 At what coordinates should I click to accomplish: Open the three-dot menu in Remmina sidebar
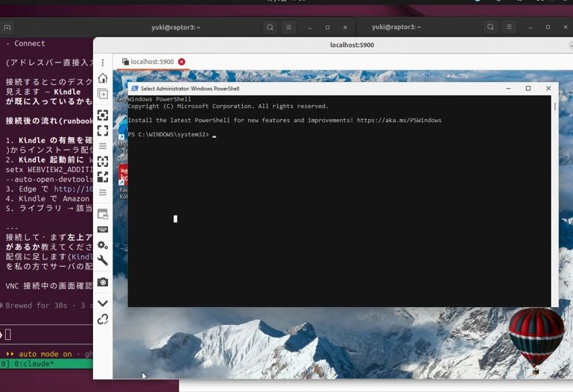click(x=103, y=63)
